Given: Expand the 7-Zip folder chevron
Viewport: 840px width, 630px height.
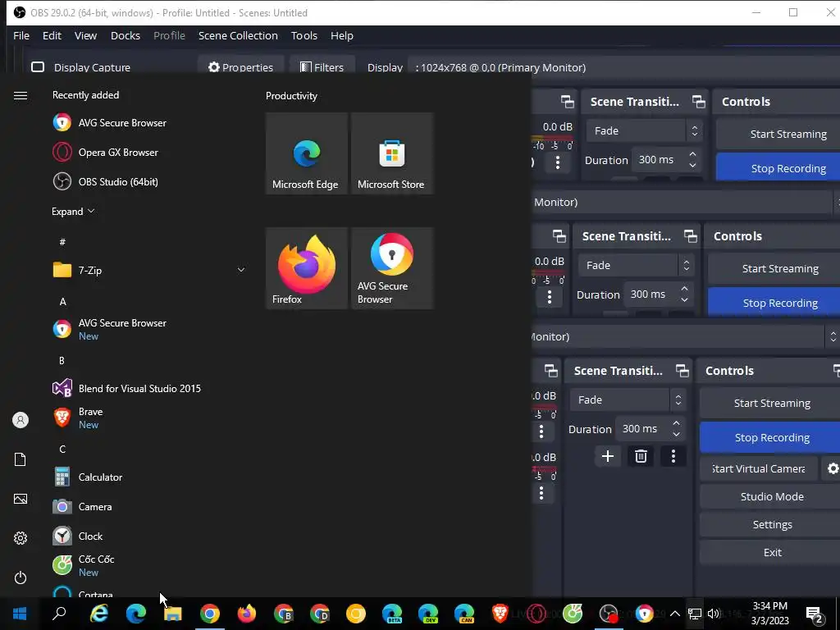Looking at the screenshot, I should (x=241, y=270).
